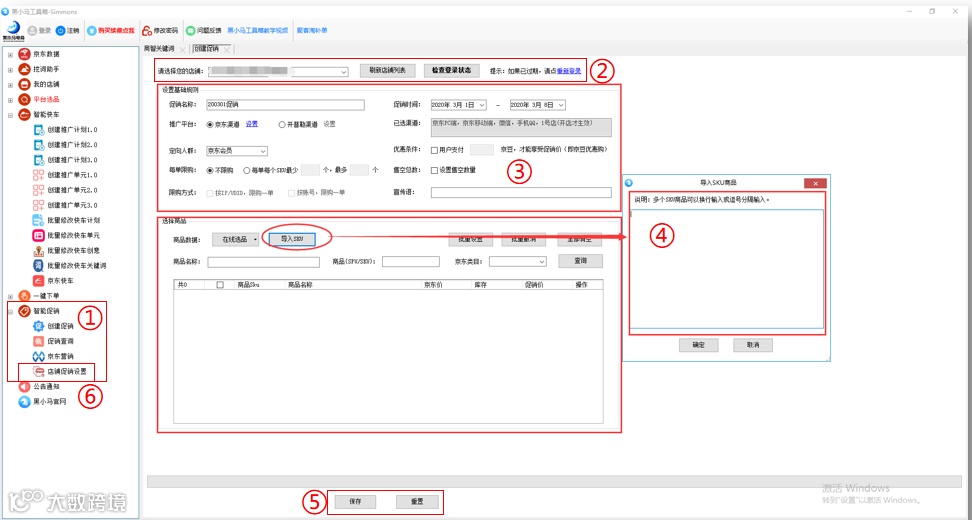Click the 智能促销 tag icon
Viewport: 972px width, 520px height.
(x=24, y=311)
